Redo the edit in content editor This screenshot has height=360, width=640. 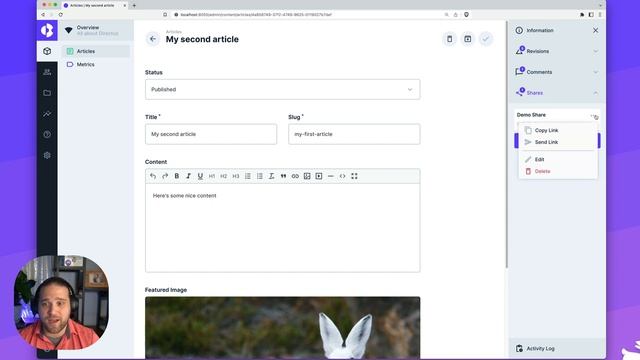[165, 176]
